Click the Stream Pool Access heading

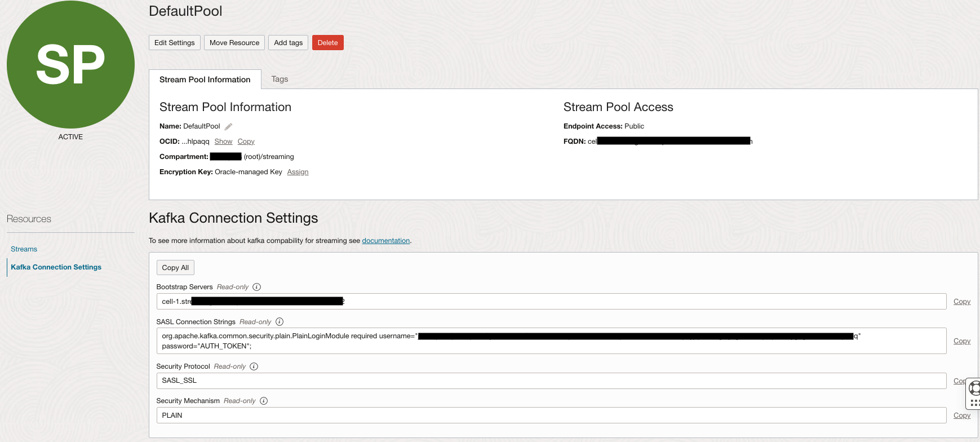pos(618,107)
